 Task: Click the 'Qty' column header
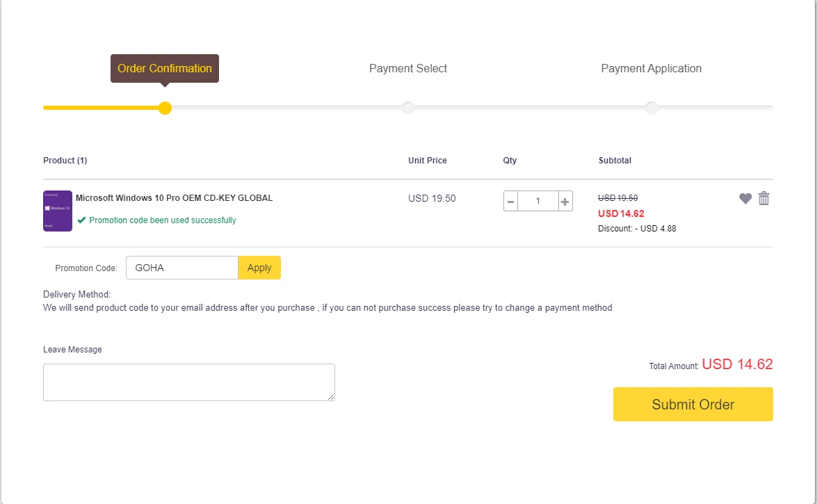(x=510, y=161)
